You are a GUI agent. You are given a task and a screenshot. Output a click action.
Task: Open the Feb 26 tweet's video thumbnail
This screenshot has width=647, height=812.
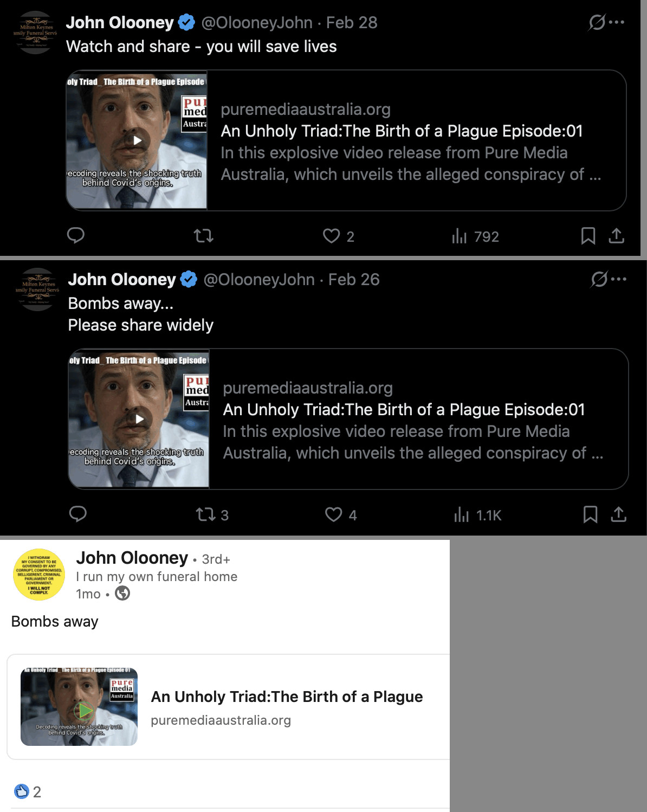[x=139, y=419]
